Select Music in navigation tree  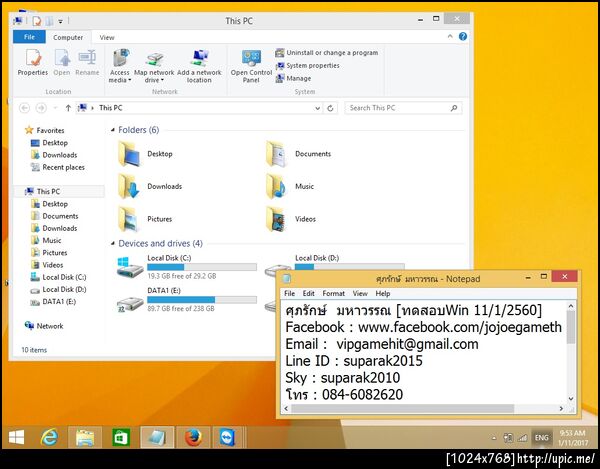pos(46,240)
